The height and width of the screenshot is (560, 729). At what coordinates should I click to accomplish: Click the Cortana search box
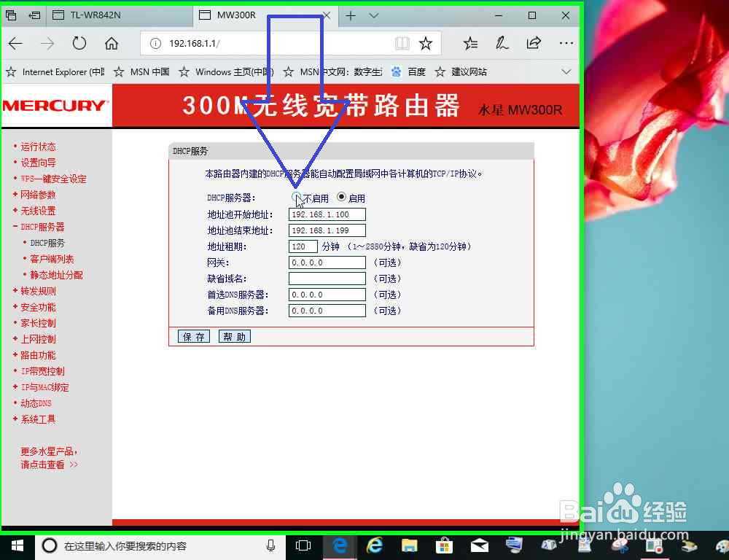(x=160, y=546)
